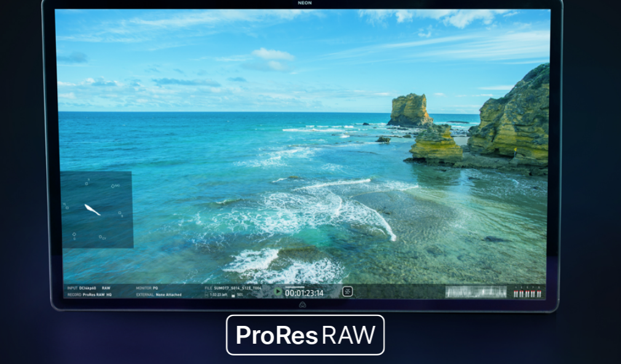Tap the MG target on the vectorscope

115,186
